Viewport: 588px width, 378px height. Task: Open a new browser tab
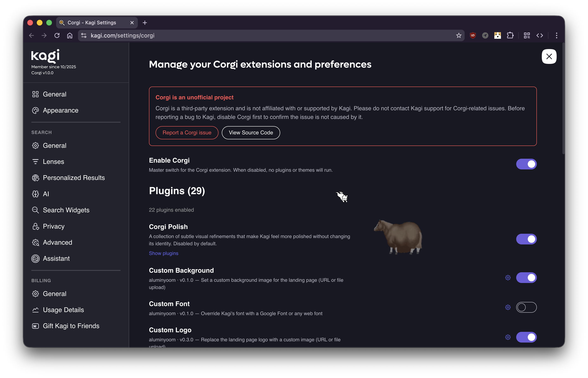click(x=145, y=23)
